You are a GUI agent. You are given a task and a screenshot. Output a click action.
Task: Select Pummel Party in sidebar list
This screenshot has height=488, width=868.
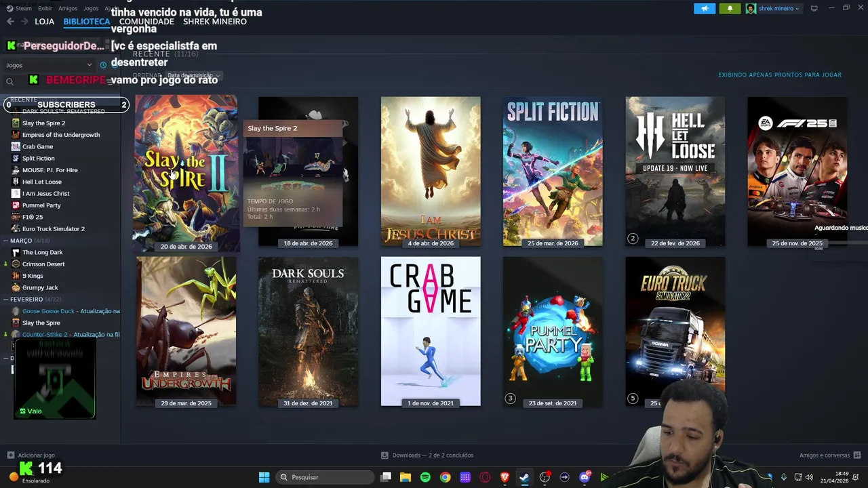point(41,205)
